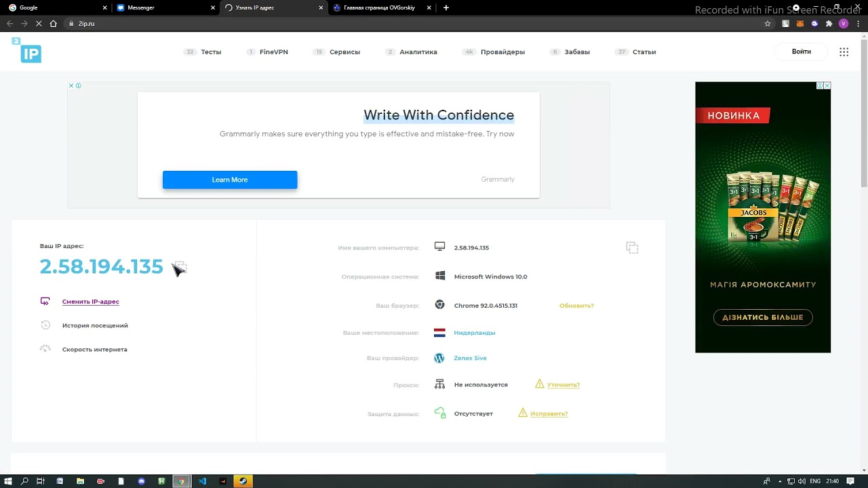Open the apps grid menu next to Войти
The width and height of the screenshot is (868, 488).
[x=844, y=52]
